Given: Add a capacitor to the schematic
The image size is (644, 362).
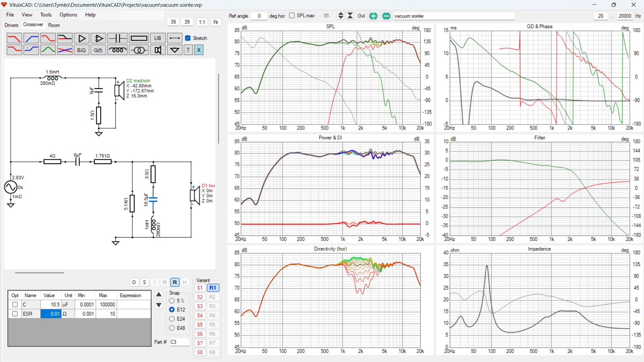Looking at the screenshot, I should click(117, 38).
